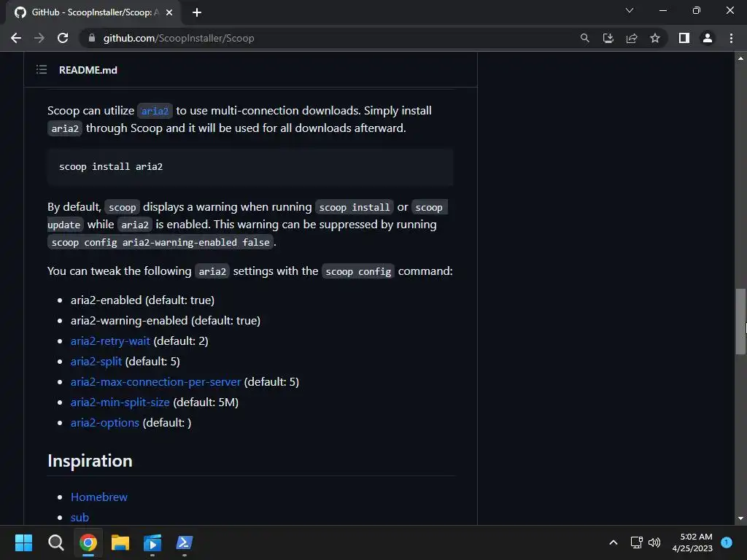747x560 pixels.
Task: Follow the aria2-max-connection-per-server link
Action: click(x=156, y=382)
